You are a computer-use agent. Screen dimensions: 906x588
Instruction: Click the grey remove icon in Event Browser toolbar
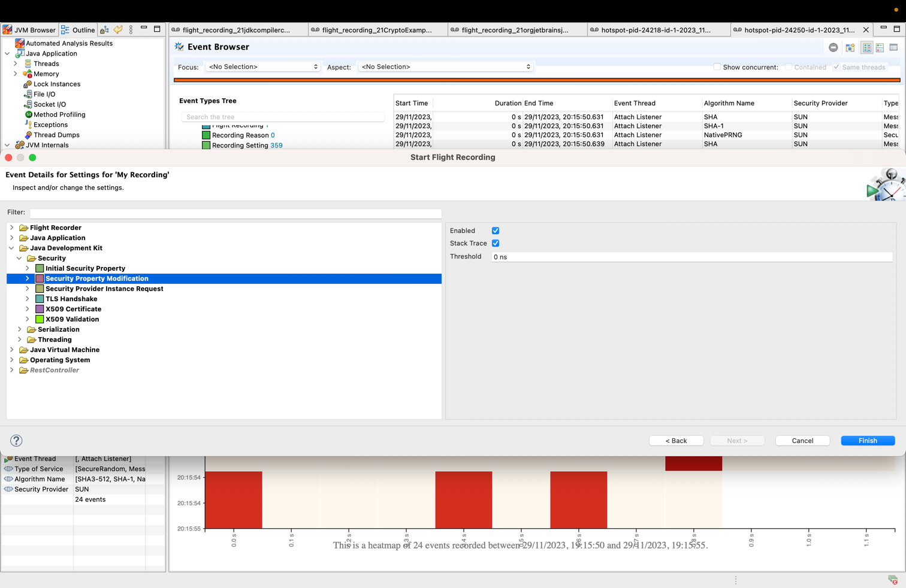[833, 47]
